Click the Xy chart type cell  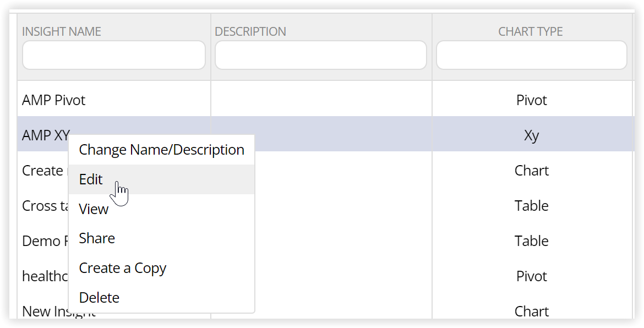(531, 135)
